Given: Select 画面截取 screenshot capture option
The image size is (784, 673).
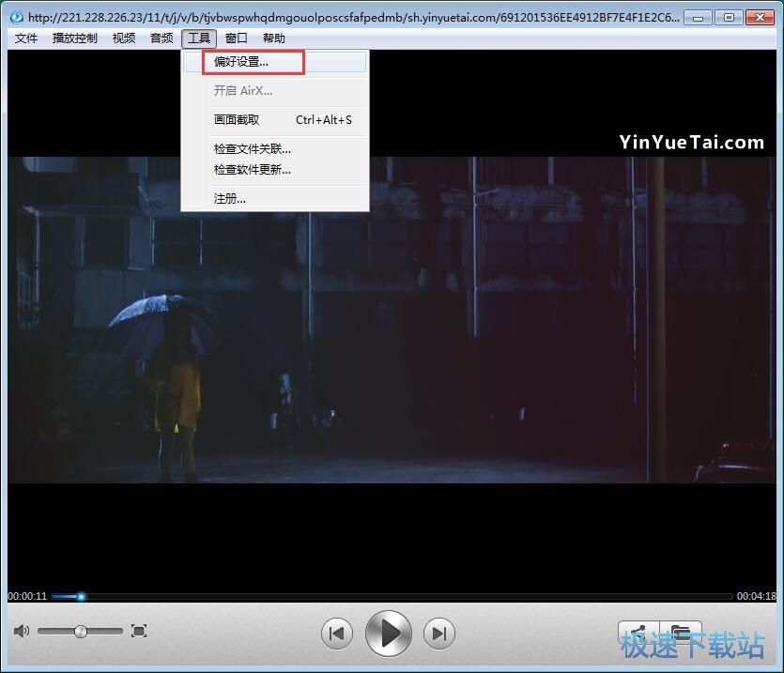Looking at the screenshot, I should [x=275, y=120].
